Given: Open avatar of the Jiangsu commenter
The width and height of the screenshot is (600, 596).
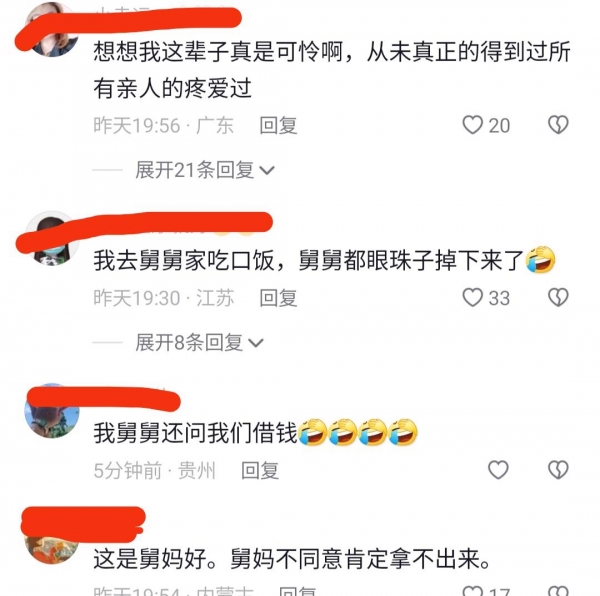Looking at the screenshot, I should pyautogui.click(x=52, y=238).
